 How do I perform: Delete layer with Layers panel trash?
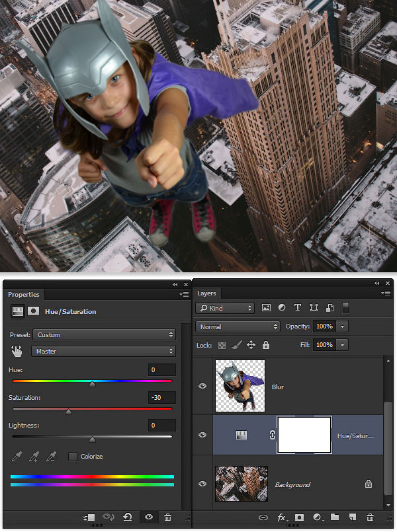click(370, 517)
